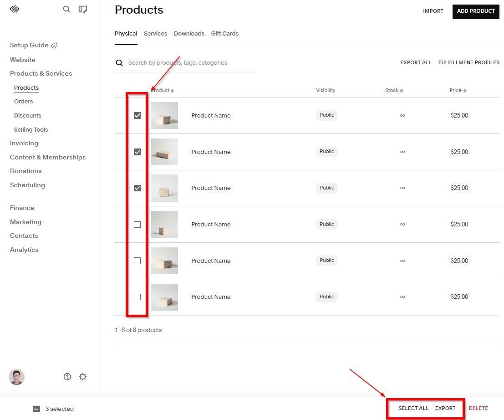Click Product Name in second row
This screenshot has height=420, width=504.
click(x=211, y=152)
